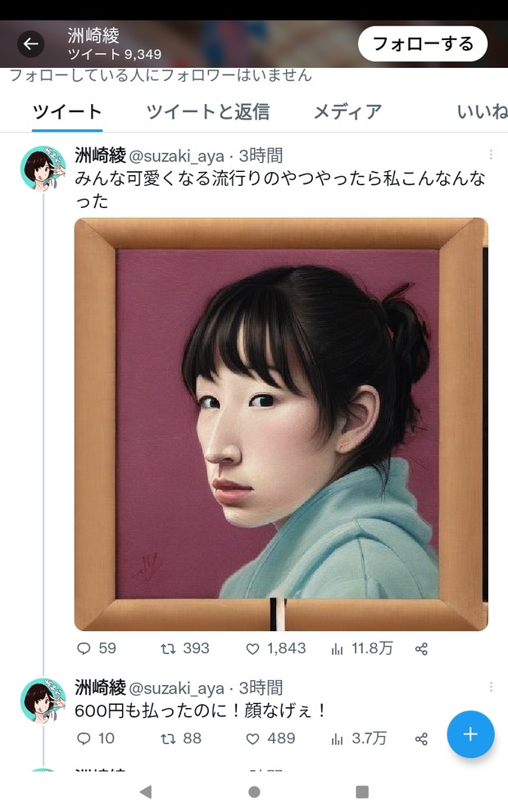The image size is (508, 812).
Task: Open the いいね tab
Action: coord(482,111)
